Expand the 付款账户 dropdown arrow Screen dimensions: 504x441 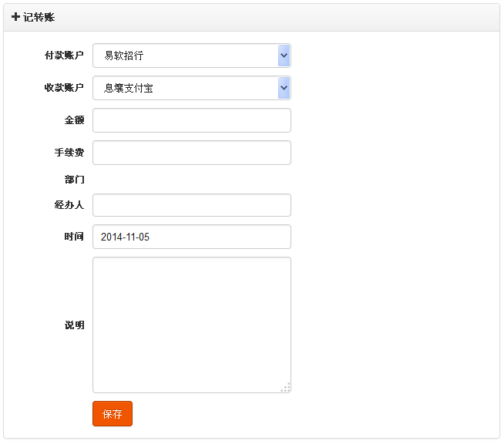click(x=284, y=56)
